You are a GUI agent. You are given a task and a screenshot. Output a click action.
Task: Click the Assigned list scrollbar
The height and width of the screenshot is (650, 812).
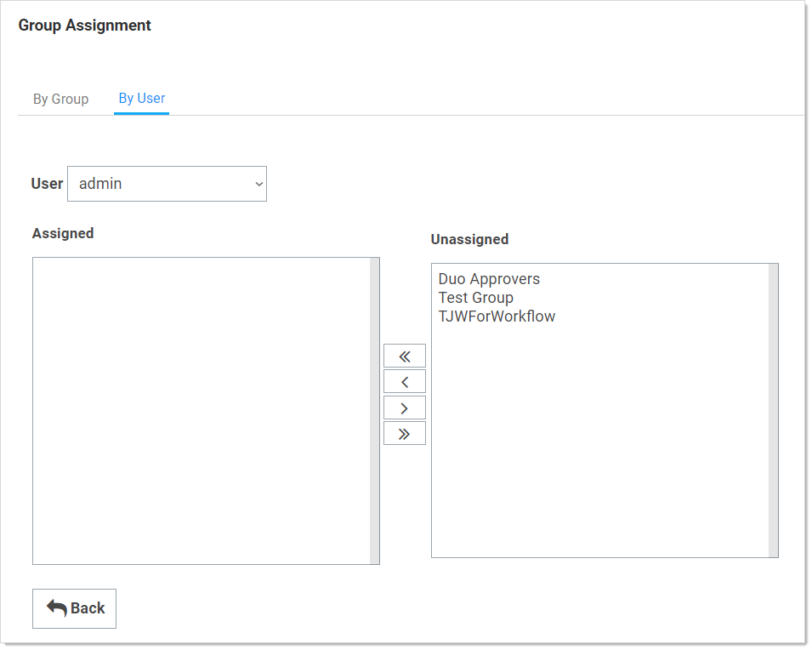tap(374, 410)
